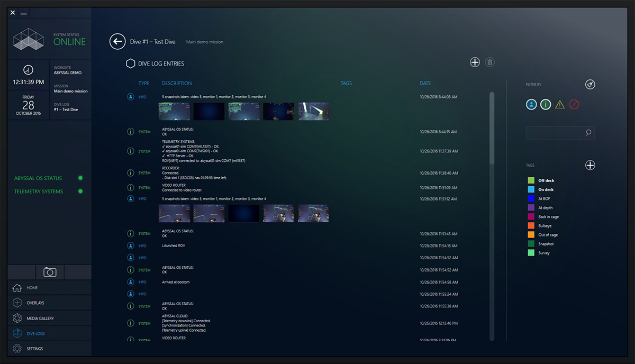Viewport: 635px width, 364px height.
Task: Click the date "10/26/2016 12:13:46 PM"
Action: click(439, 323)
